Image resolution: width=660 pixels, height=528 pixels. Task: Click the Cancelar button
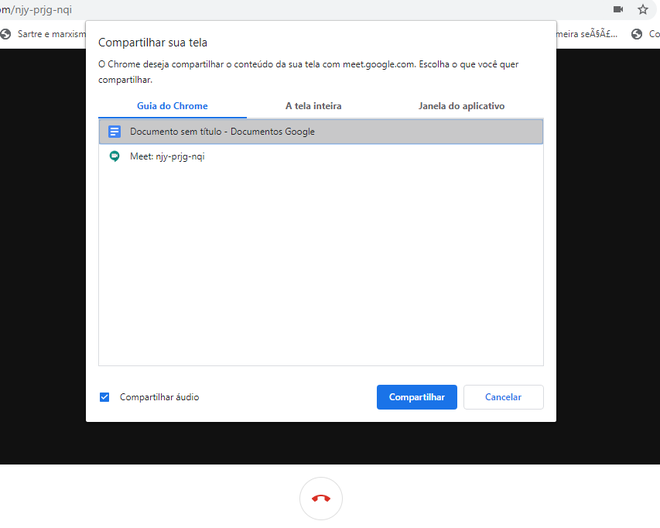503,397
